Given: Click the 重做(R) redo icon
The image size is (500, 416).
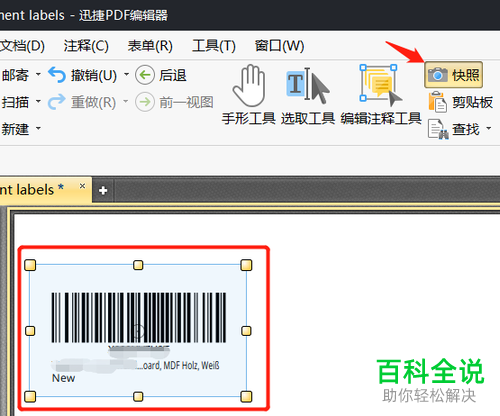Looking at the screenshot, I should 57,102.
